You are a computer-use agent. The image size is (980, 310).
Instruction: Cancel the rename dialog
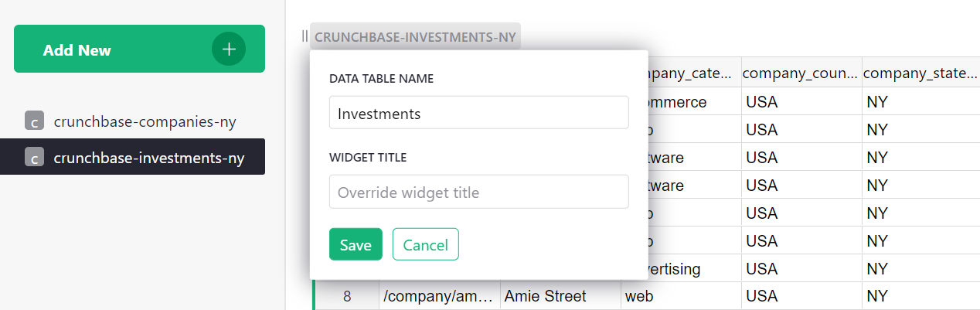pos(425,244)
